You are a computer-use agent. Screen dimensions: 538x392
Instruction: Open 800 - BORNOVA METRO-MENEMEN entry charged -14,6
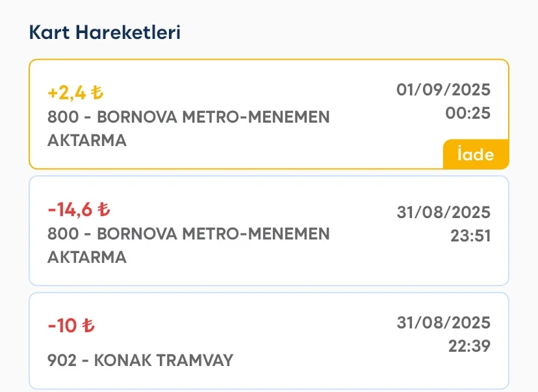(x=188, y=234)
